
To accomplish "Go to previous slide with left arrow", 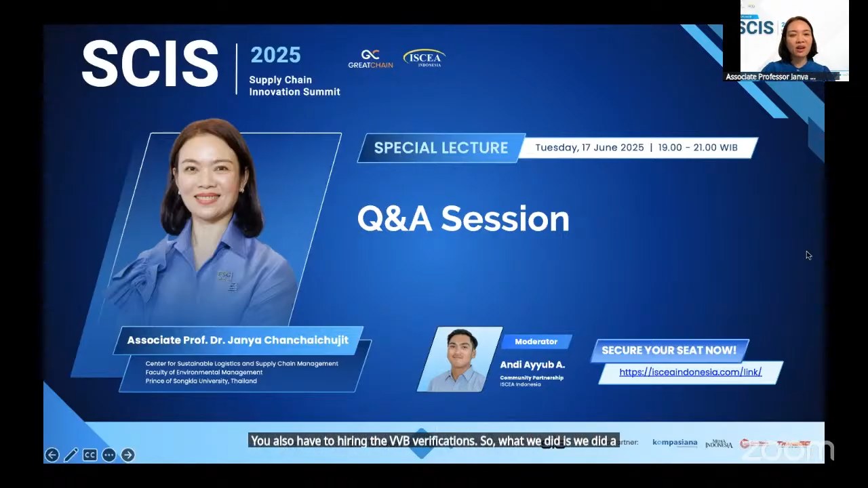I will pos(52,455).
